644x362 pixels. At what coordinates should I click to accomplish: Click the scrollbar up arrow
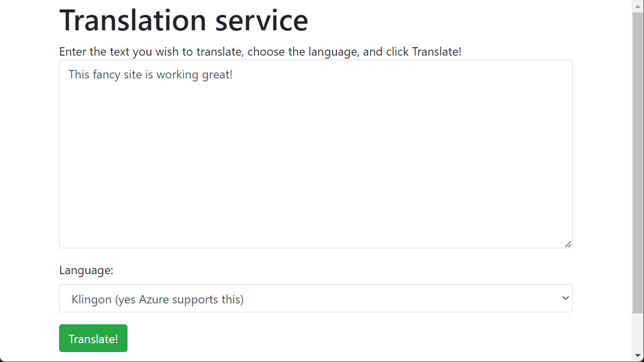[x=638, y=6]
